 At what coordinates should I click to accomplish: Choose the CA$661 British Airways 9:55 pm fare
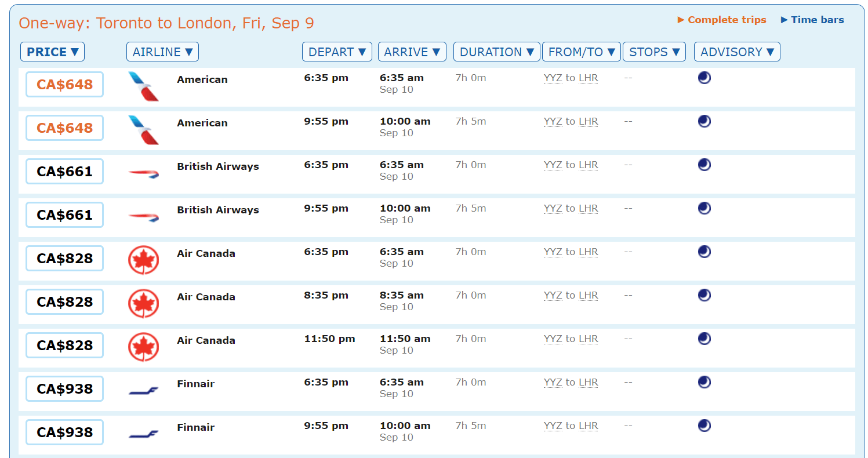click(64, 215)
